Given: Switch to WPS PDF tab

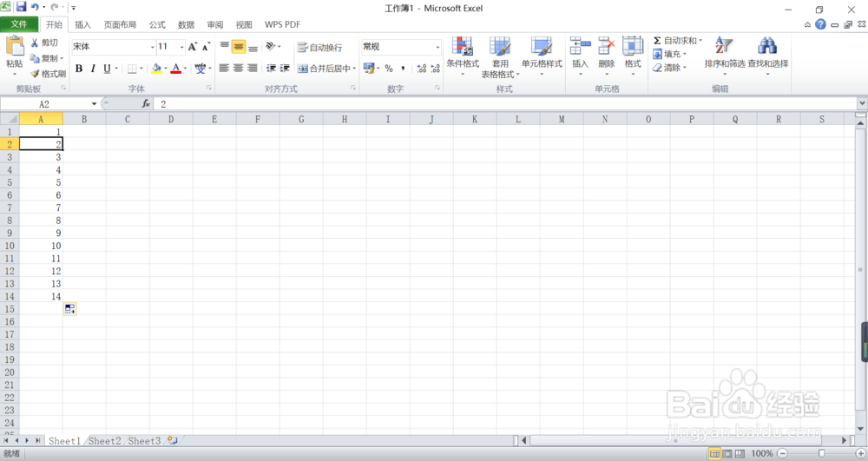Looking at the screenshot, I should tap(282, 25).
